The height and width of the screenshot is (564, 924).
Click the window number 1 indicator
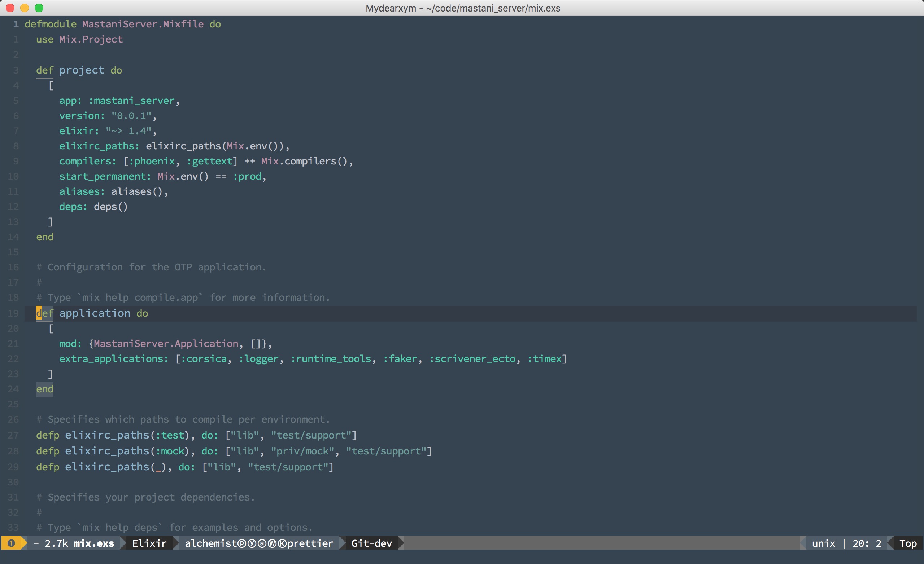click(x=11, y=543)
